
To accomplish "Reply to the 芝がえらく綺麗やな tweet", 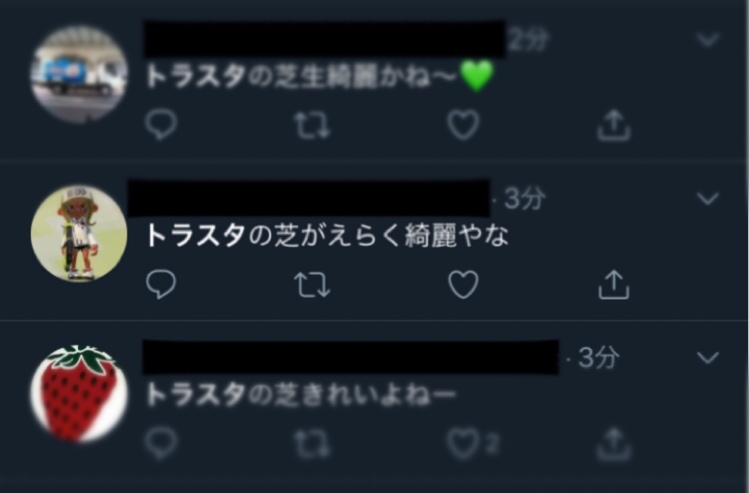I will (161, 284).
